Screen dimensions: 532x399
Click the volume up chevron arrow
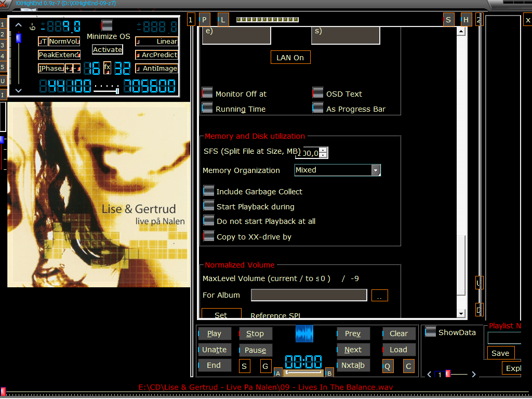click(19, 25)
